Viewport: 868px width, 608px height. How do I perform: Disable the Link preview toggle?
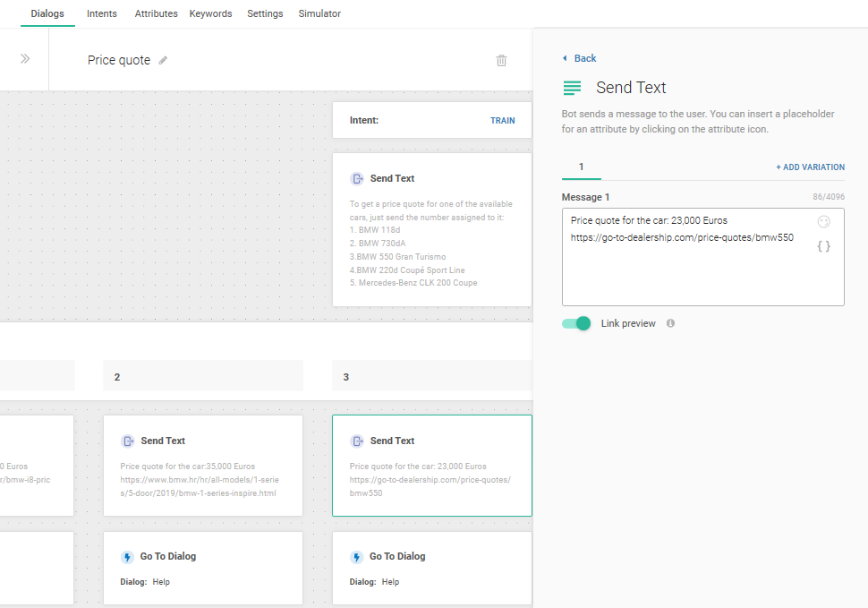(x=576, y=323)
